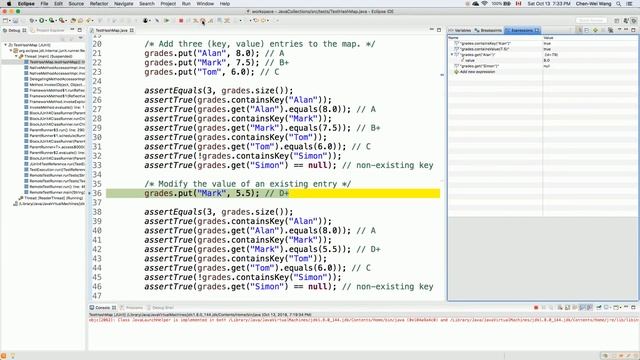Open the Display Selected Console dropdown

point(611,308)
